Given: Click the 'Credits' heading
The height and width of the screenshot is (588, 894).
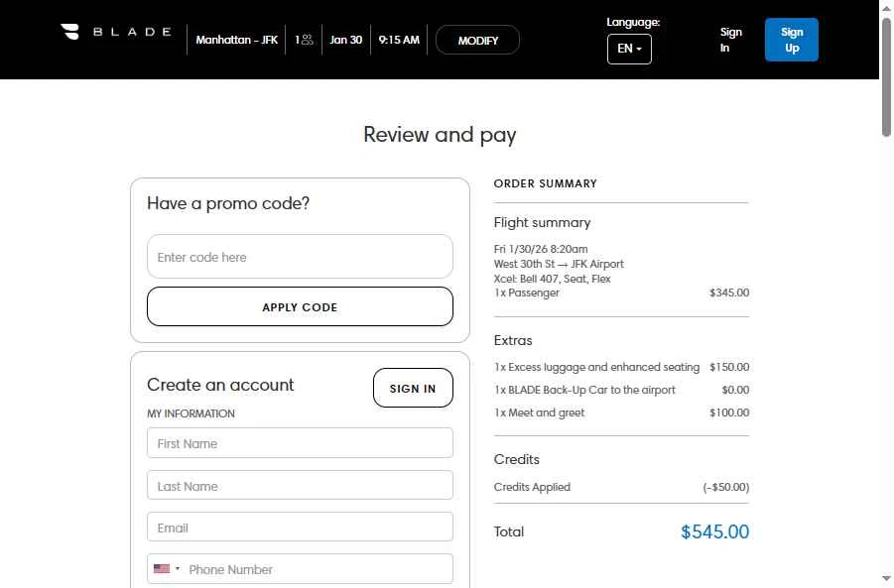Looking at the screenshot, I should 517,459.
